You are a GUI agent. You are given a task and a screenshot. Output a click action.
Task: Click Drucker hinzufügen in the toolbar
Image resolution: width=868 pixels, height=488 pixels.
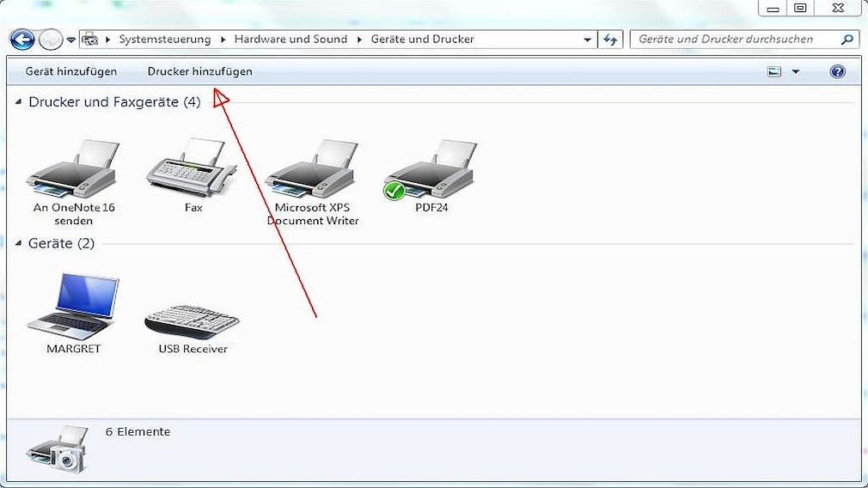(x=199, y=72)
